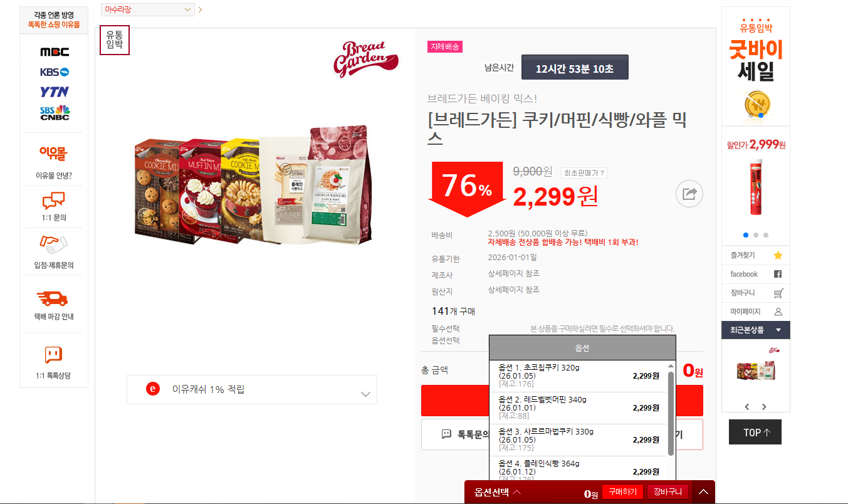
Task: Open the facebook icon link
Action: (x=778, y=274)
